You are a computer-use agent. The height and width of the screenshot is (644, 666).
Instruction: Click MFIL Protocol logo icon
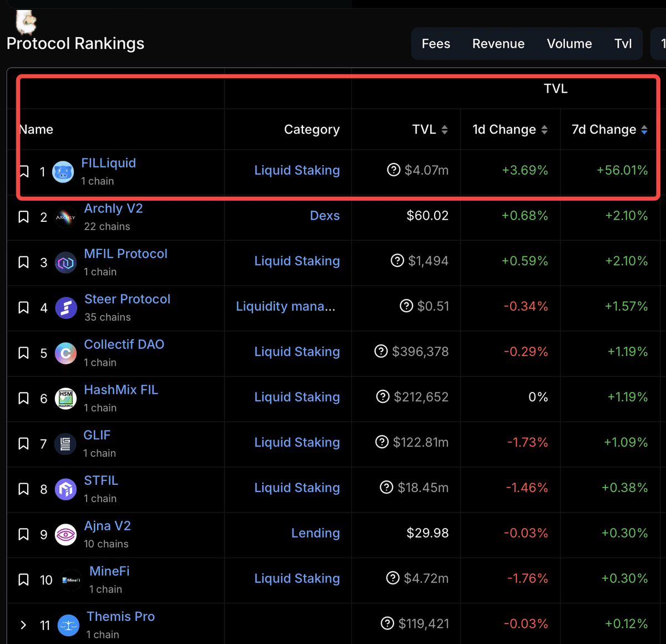pyautogui.click(x=65, y=263)
